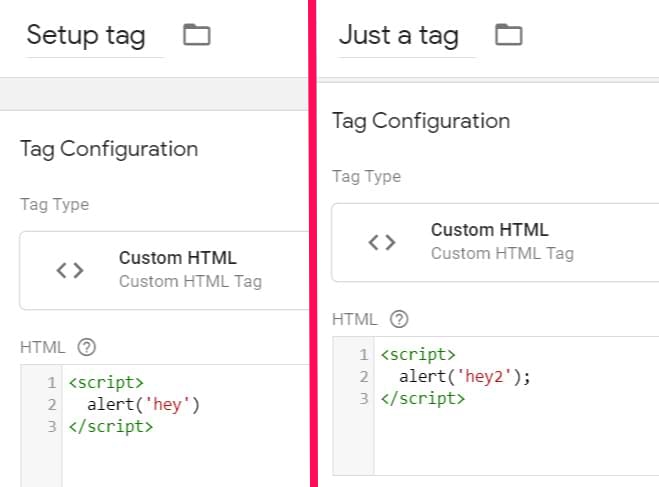Select Custom HTML tag type on left
Screen dimensions: 659x487
[178, 259]
